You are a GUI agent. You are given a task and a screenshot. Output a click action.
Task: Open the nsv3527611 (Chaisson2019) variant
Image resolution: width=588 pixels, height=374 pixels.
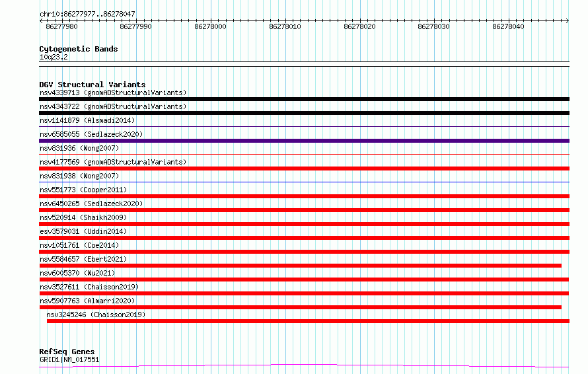tap(89, 287)
